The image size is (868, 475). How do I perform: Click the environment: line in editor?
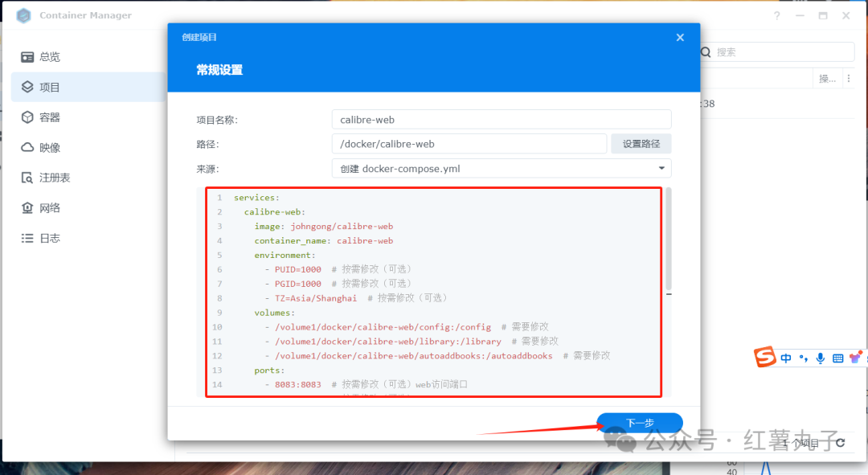[x=285, y=255]
